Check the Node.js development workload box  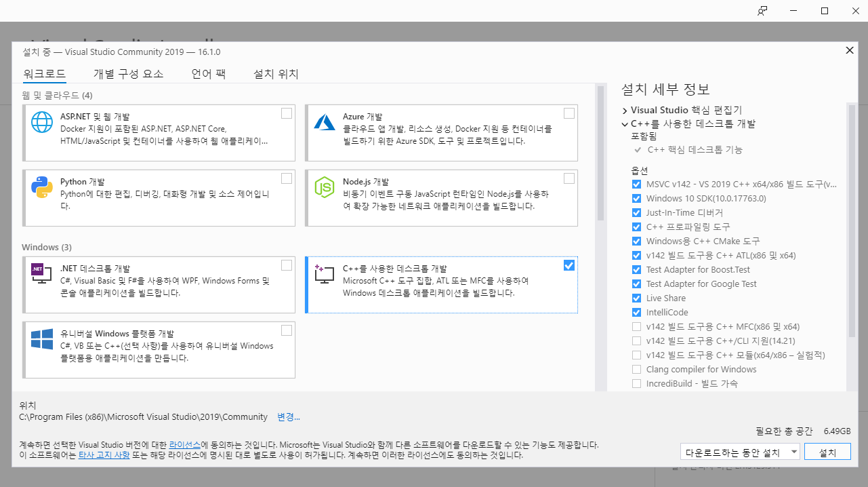569,178
